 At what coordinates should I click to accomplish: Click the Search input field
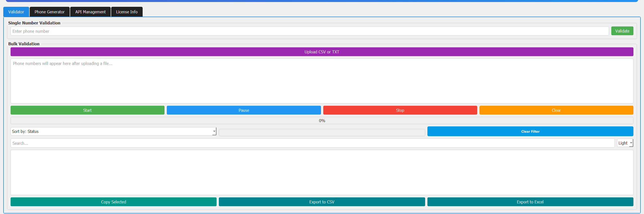312,143
